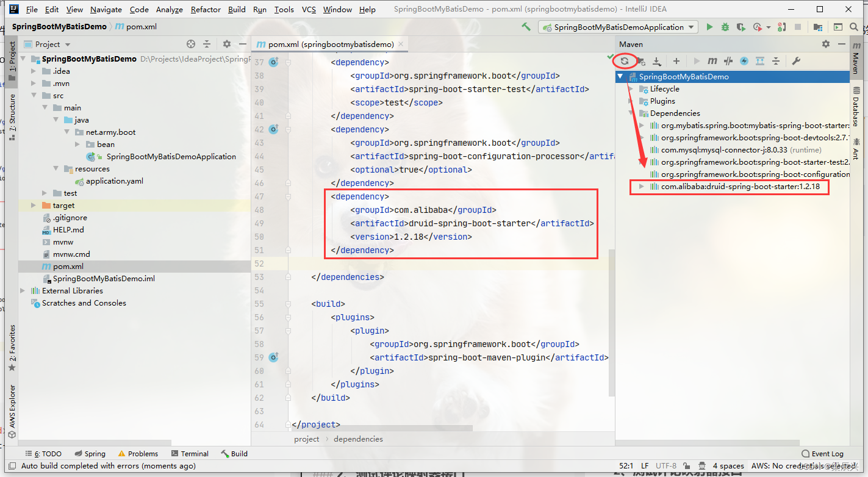Collapse all in Project panel
The width and height of the screenshot is (868, 477).
click(x=207, y=44)
